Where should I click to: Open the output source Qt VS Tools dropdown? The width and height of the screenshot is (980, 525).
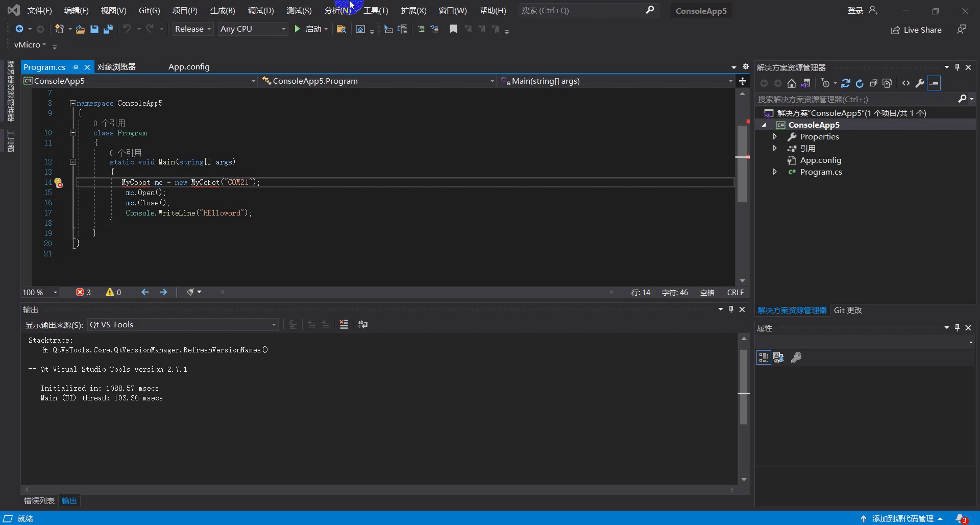pyautogui.click(x=182, y=325)
